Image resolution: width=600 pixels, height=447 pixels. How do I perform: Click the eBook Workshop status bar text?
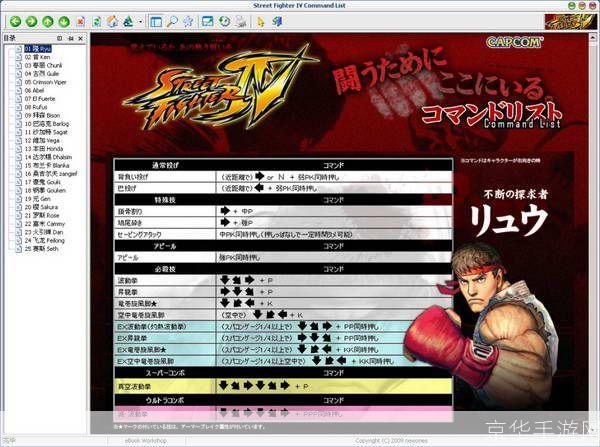tap(146, 441)
